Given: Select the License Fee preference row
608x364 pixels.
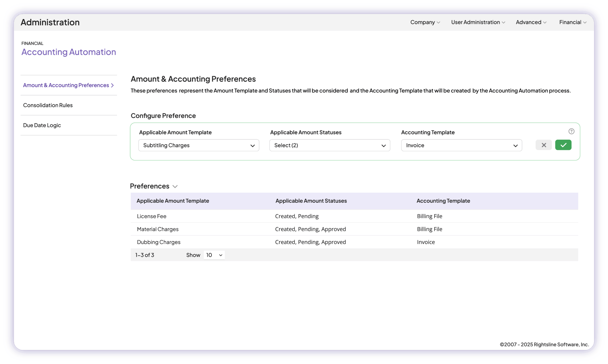Looking at the screenshot, I should [152, 216].
